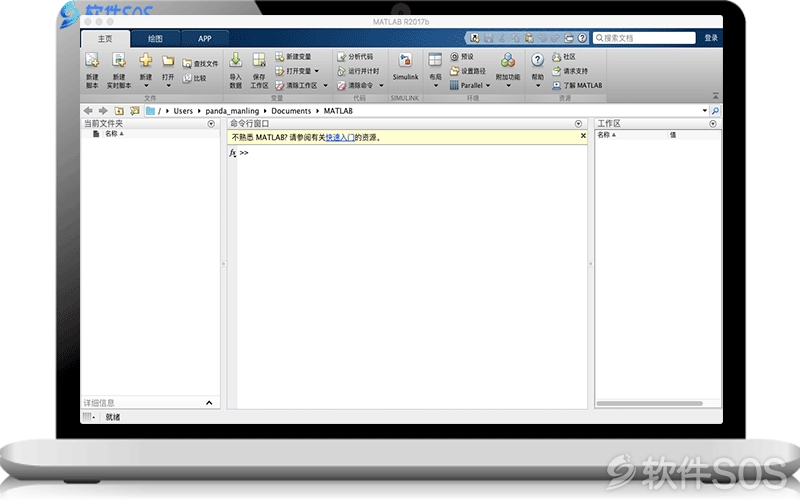Expand the 新建 new item dropdown

click(x=146, y=86)
